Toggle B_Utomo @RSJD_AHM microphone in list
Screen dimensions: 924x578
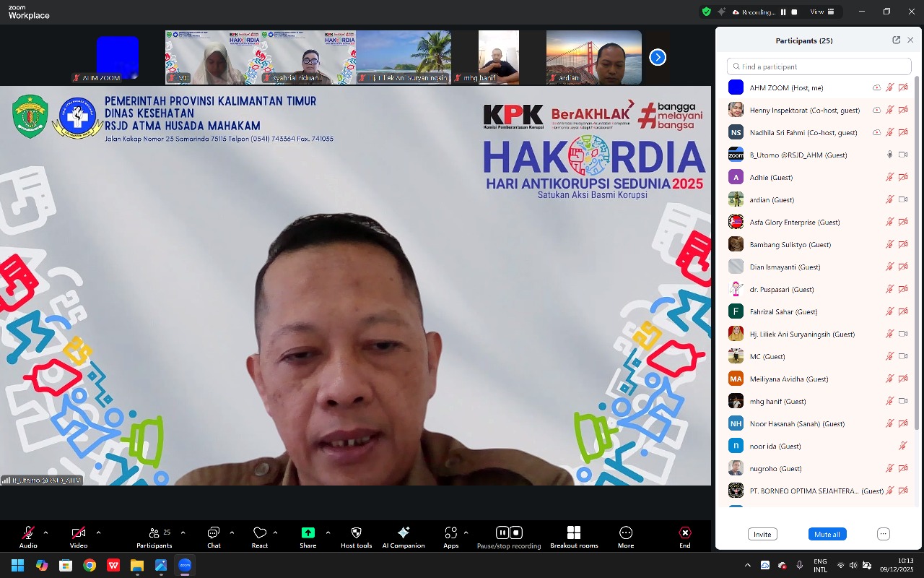(890, 155)
